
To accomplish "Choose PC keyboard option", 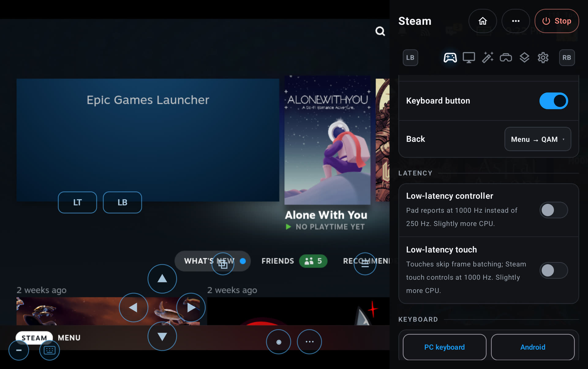I will point(444,347).
